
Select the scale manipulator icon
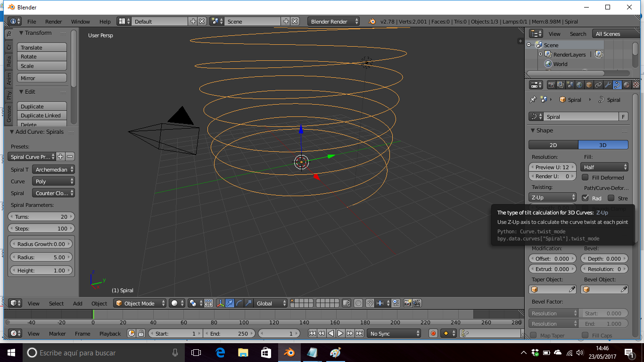tap(248, 303)
